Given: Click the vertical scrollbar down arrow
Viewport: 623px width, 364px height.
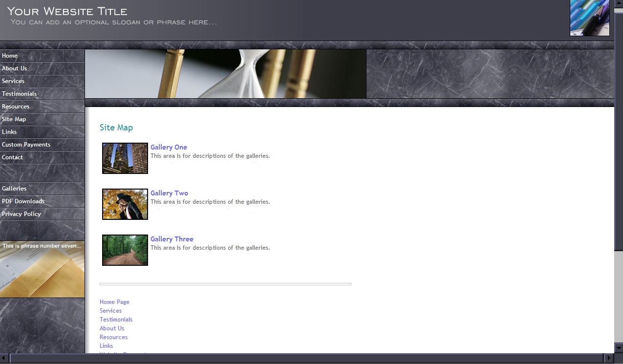Looking at the screenshot, I should coord(619,348).
